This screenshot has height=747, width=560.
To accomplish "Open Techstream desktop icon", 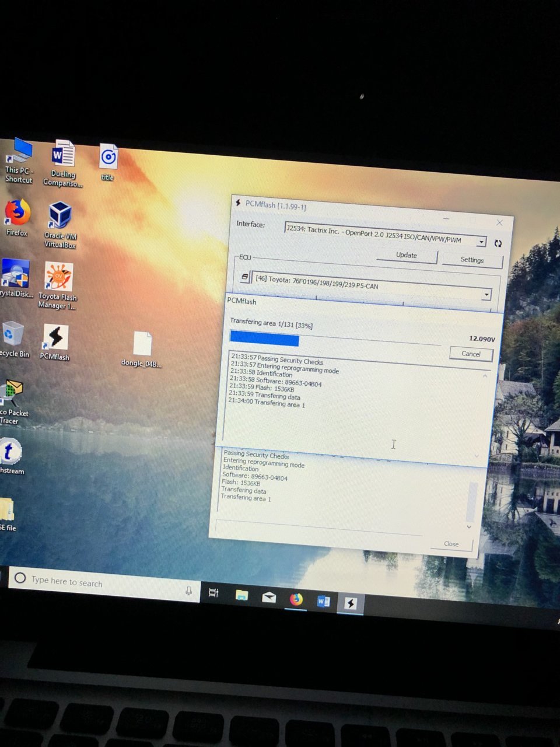I will coord(10,456).
